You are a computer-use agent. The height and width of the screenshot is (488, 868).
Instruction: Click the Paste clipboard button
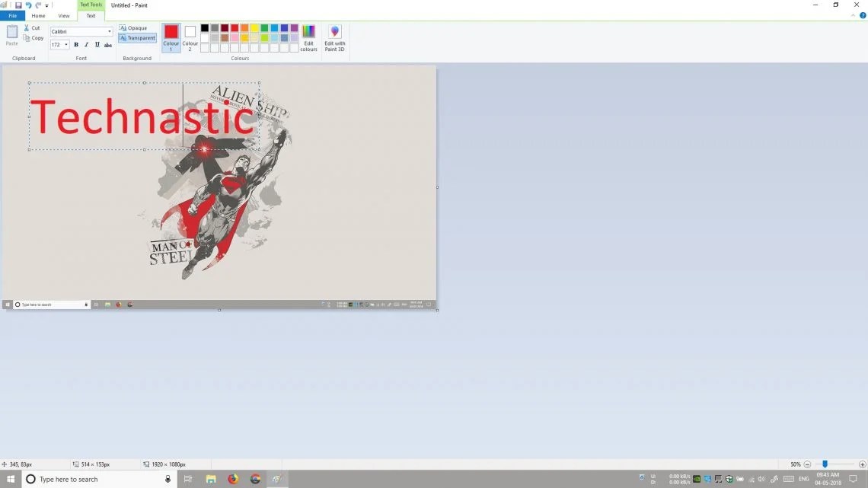tap(11, 35)
